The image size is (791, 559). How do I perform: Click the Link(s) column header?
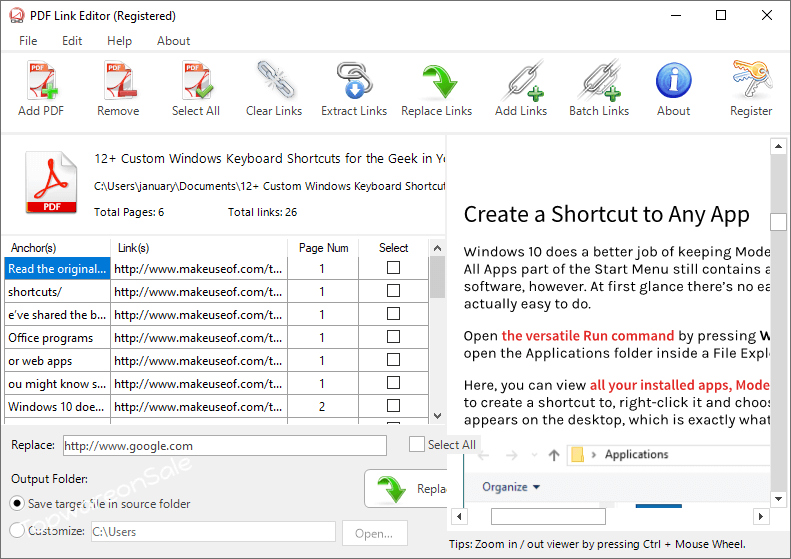(x=199, y=248)
